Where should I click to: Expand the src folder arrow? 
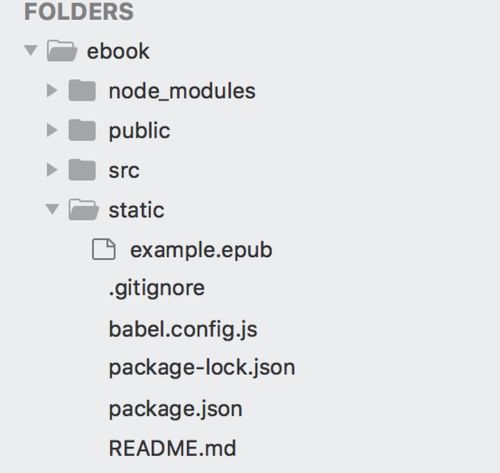click(x=52, y=170)
